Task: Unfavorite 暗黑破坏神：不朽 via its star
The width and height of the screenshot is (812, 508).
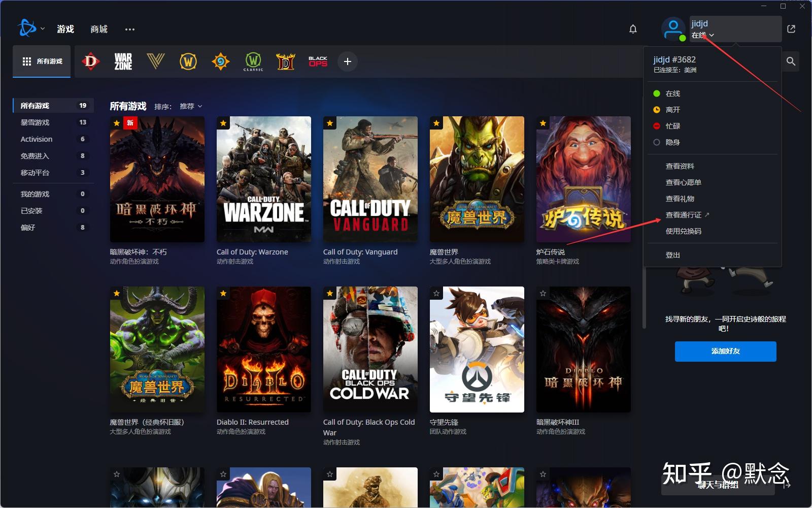Action: point(117,123)
